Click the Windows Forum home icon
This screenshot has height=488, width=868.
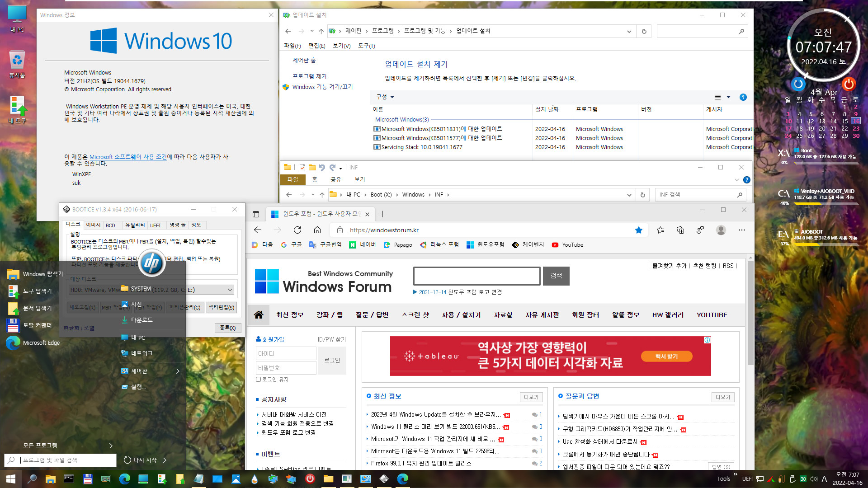[x=259, y=315]
